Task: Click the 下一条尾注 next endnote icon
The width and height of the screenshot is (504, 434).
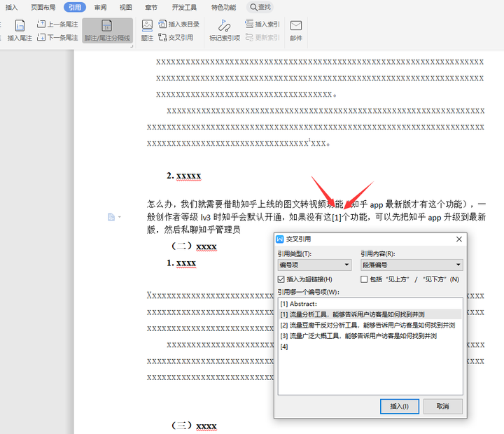Action: click(x=42, y=37)
